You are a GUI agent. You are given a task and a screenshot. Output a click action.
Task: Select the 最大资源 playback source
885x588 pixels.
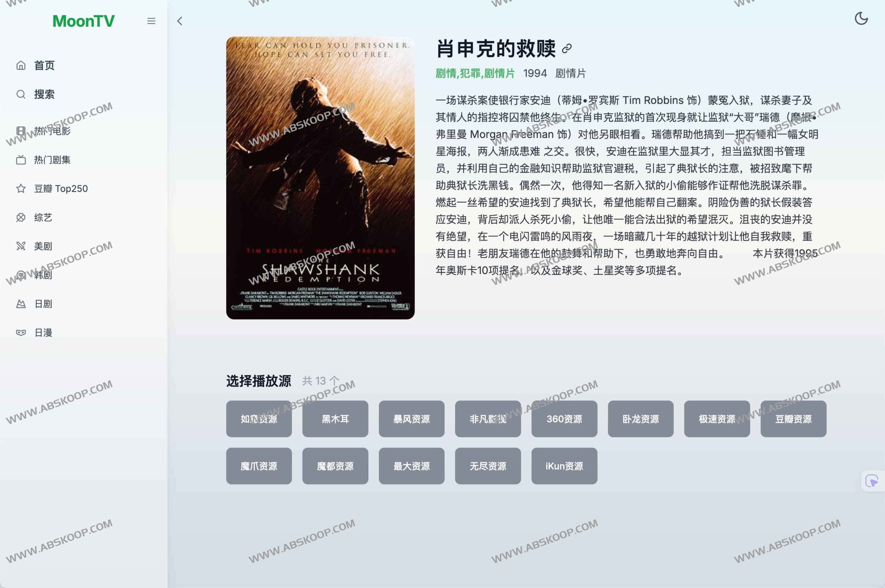(x=411, y=466)
